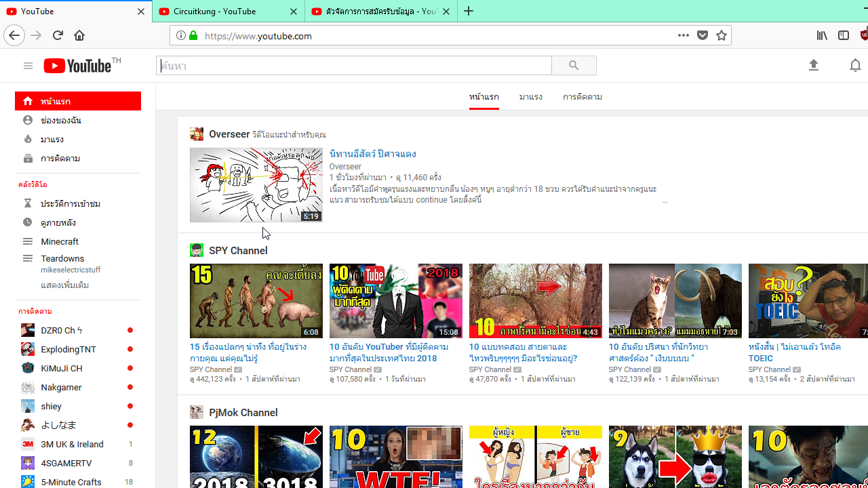Open the SPY Channel section header
Screen dimensions: 868x488
(238, 251)
